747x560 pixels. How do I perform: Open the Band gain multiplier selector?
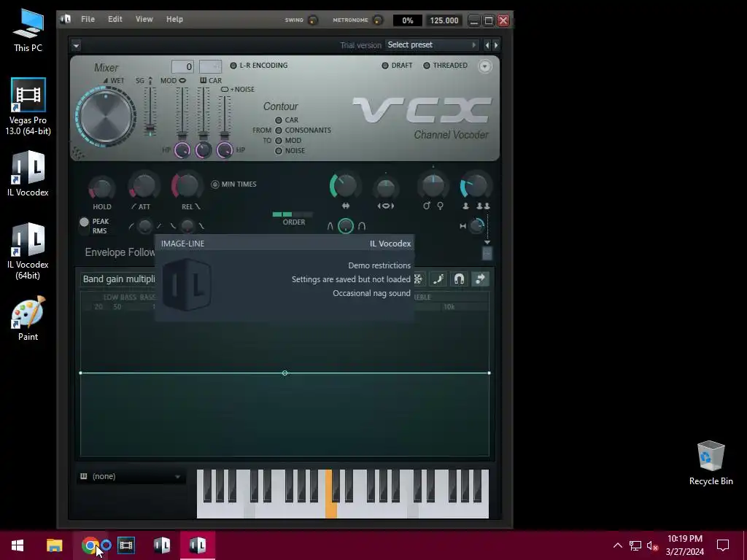118,279
